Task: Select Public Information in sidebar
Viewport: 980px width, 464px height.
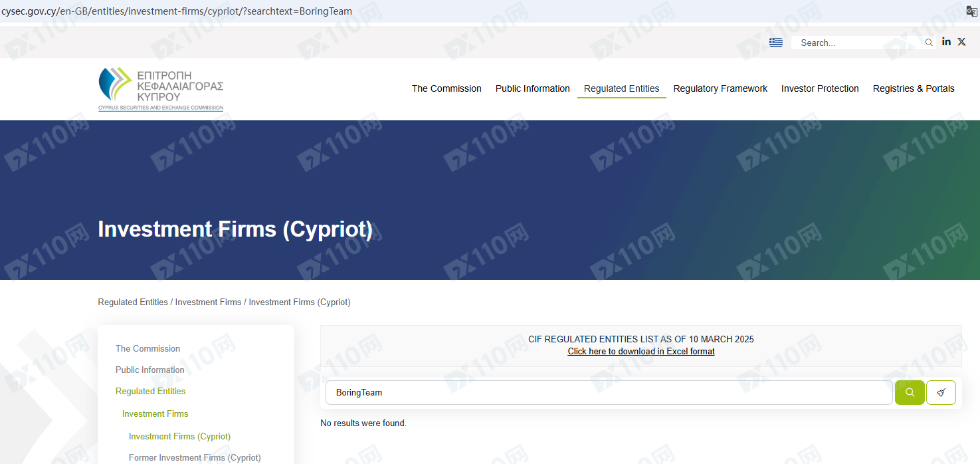Action: [150, 370]
